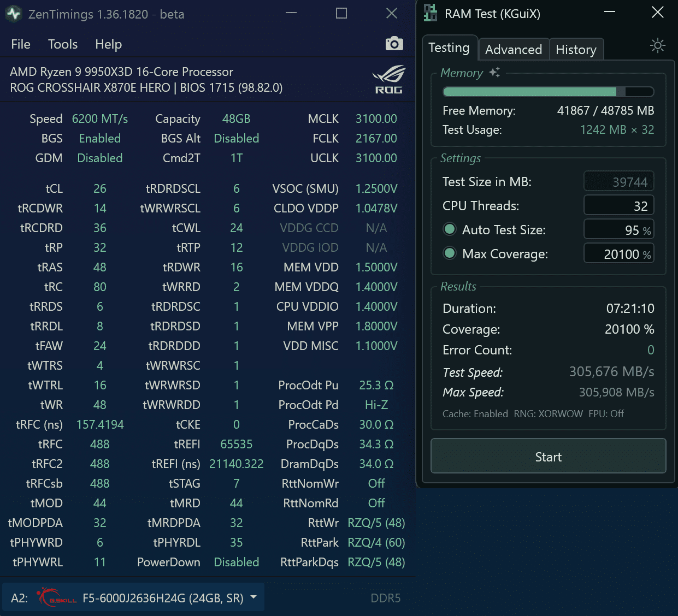Click the RAM Test app icon
This screenshot has height=616, width=678.
point(431,13)
